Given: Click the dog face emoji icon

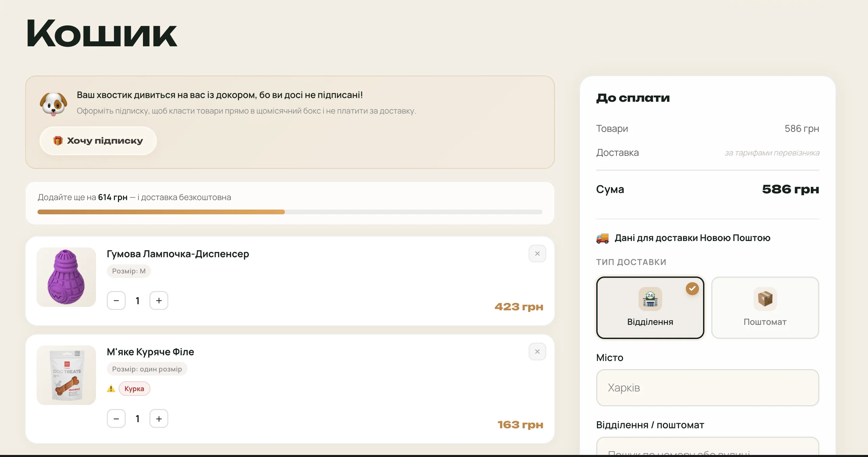Looking at the screenshot, I should [53, 104].
